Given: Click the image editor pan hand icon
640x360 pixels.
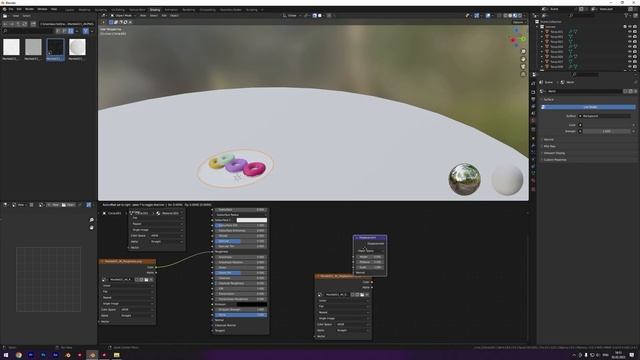Looking at the screenshot, I should [x=91, y=227].
